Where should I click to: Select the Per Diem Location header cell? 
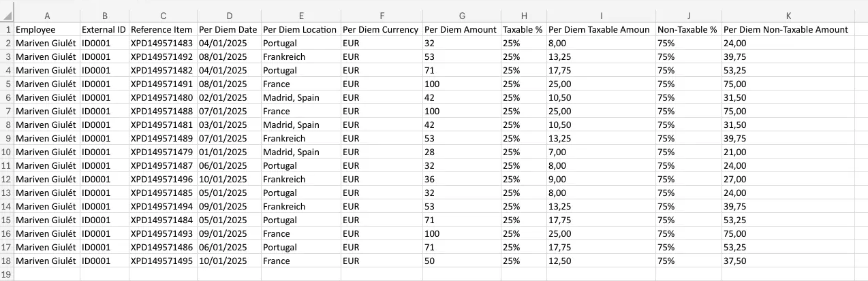pos(300,29)
